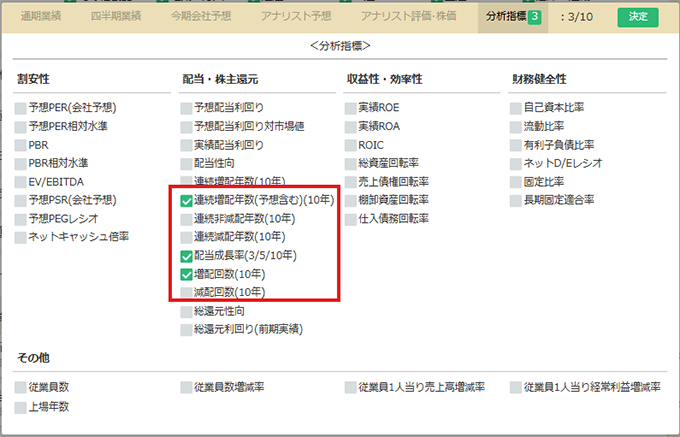This screenshot has width=680, height=437.
Task: Go to the アナリスト予想 tab
Action: (x=296, y=16)
